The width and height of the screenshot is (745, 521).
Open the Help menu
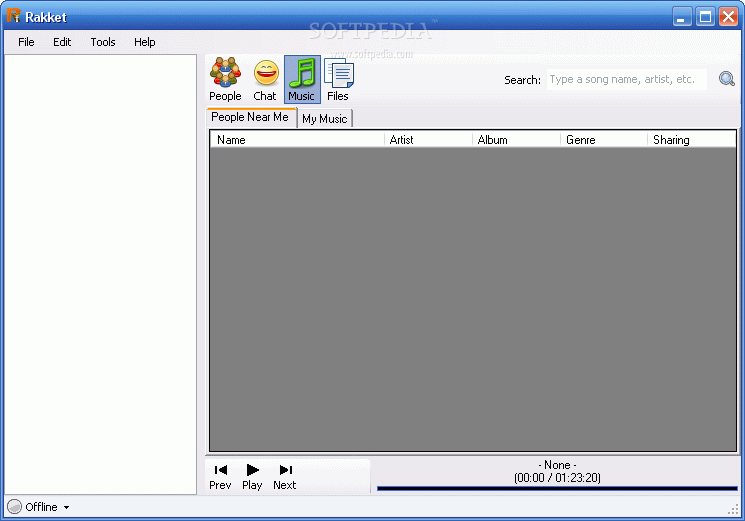click(x=144, y=42)
